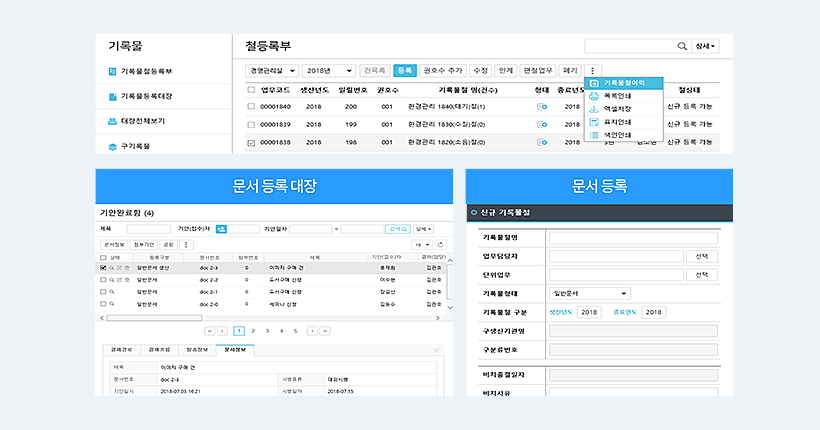Click the magnifier icon in doc 2-2 row

pyautogui.click(x=111, y=280)
